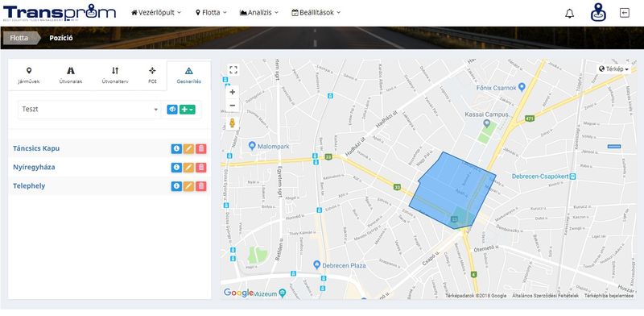Click the Telephely geofence name
This screenshot has height=316, width=644.
tap(29, 186)
